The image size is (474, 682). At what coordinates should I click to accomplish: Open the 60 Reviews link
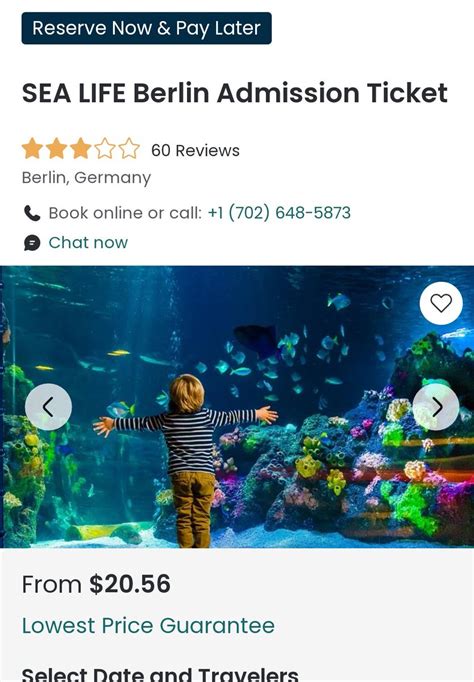[x=195, y=150]
